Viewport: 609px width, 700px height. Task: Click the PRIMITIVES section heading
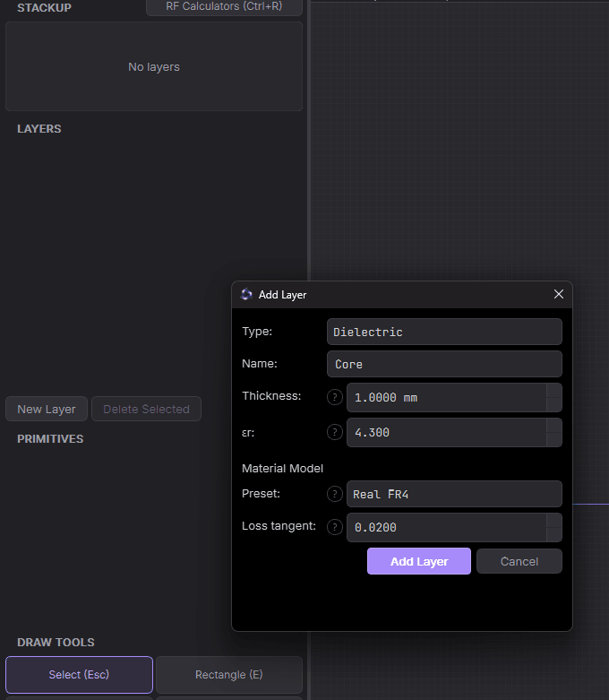click(x=50, y=439)
